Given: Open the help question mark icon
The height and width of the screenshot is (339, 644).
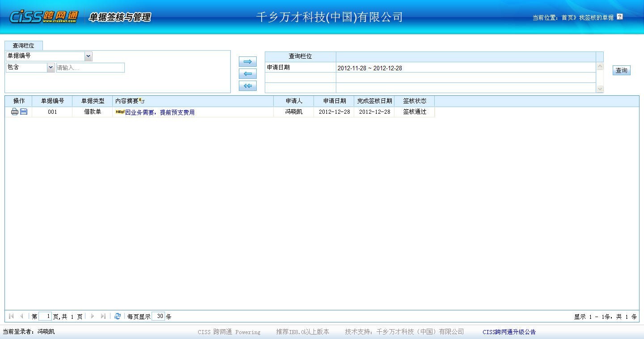Looking at the screenshot, I should [x=619, y=17].
